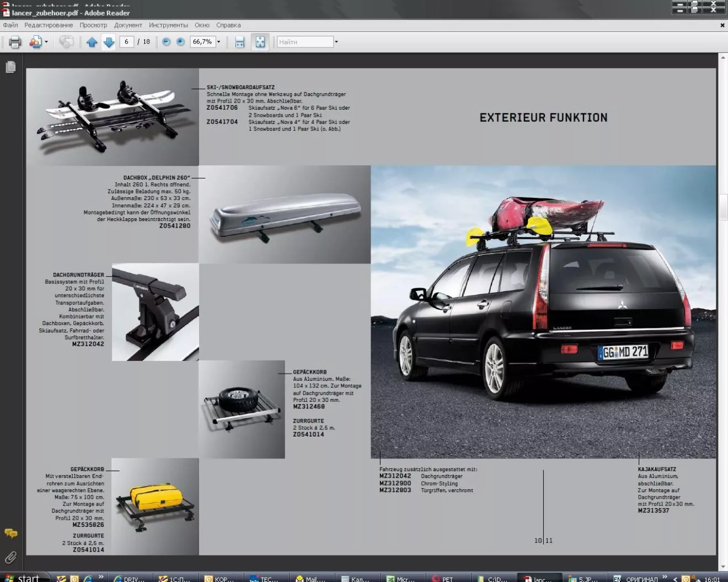Screen dimensions: 728x582
Task: Open the Инструменты menu
Action: pyautogui.click(x=168, y=25)
